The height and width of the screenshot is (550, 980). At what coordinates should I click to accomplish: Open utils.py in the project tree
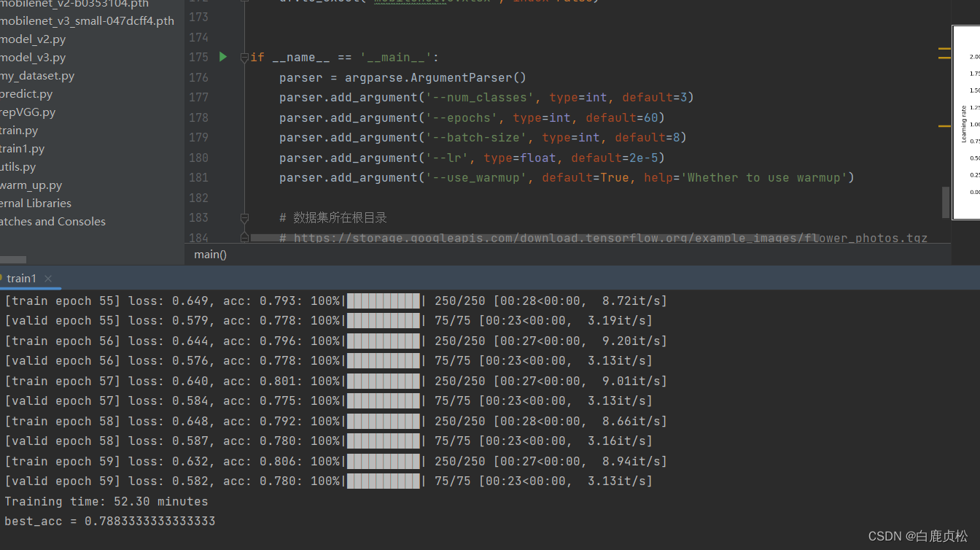point(18,167)
